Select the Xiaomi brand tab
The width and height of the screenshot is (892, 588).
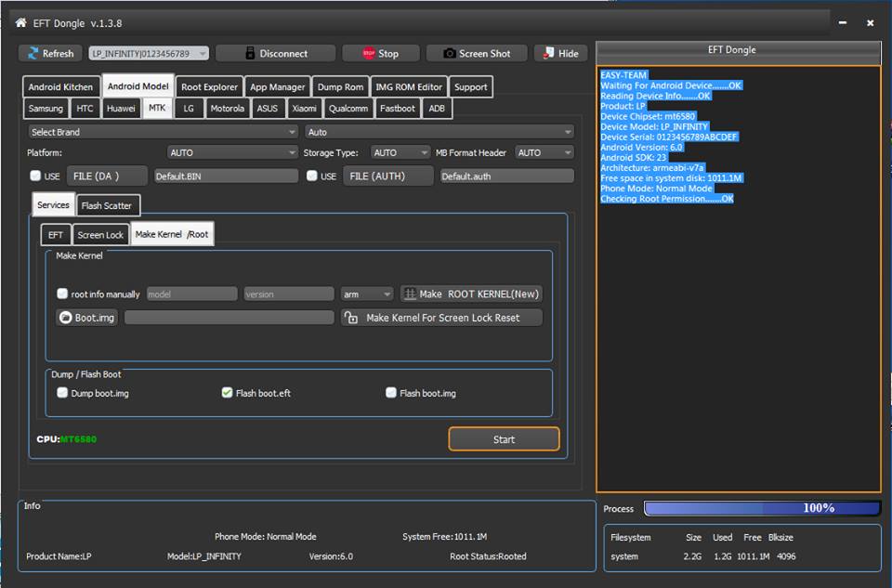pos(305,108)
